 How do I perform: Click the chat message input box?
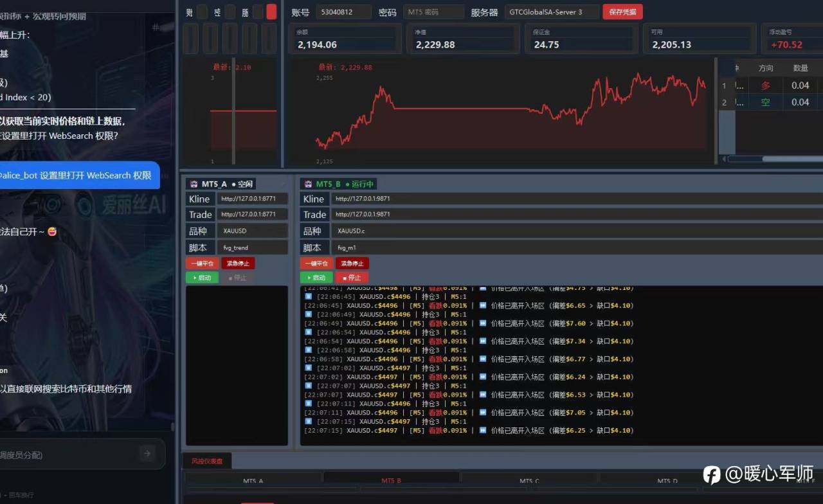coord(68,455)
